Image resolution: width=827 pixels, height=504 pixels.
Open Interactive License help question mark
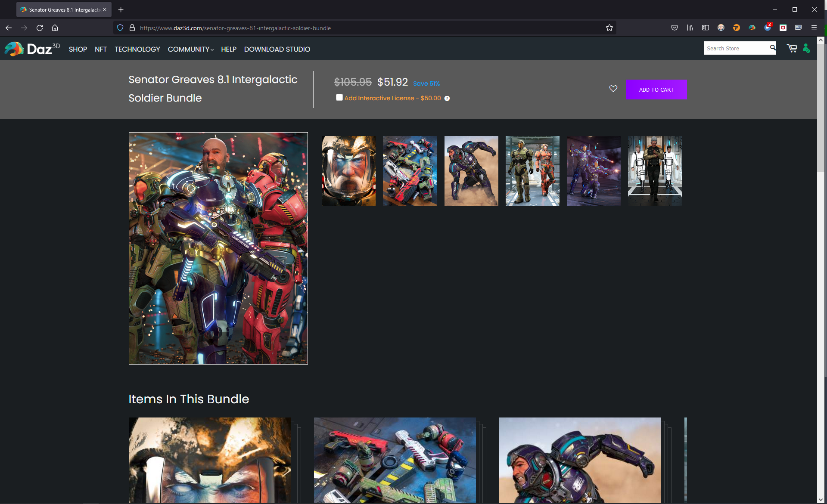[447, 99]
